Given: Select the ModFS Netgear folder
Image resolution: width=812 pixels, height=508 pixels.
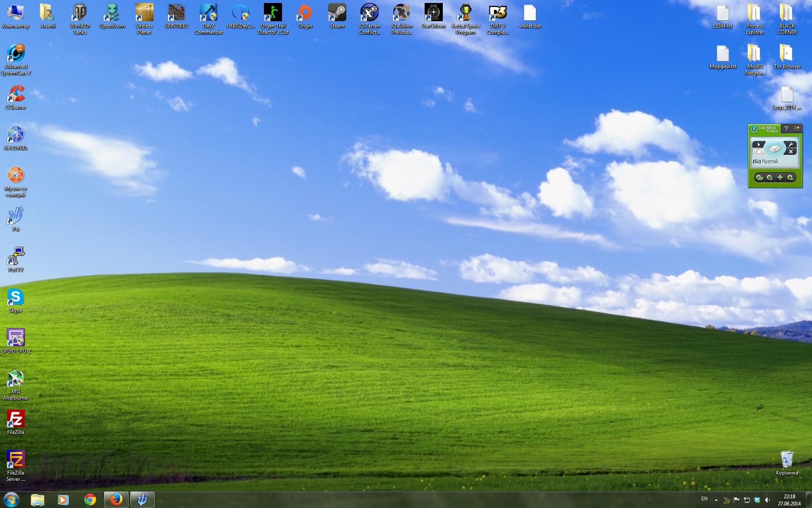Looking at the screenshot, I should [755, 60].
